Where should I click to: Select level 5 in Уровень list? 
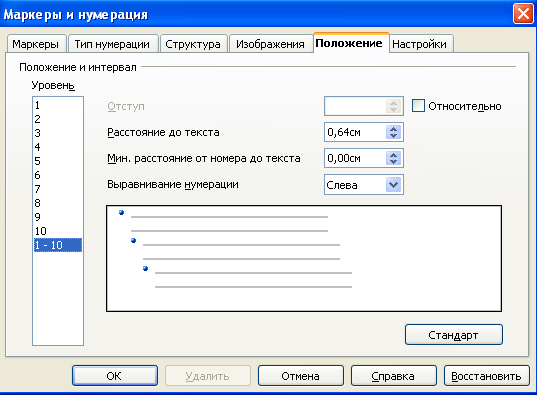point(58,161)
